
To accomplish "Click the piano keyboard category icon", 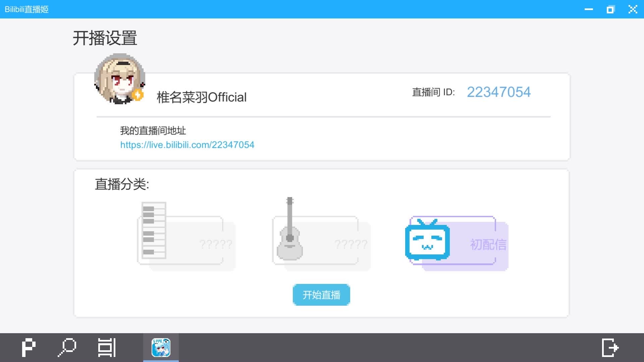I will tap(154, 230).
